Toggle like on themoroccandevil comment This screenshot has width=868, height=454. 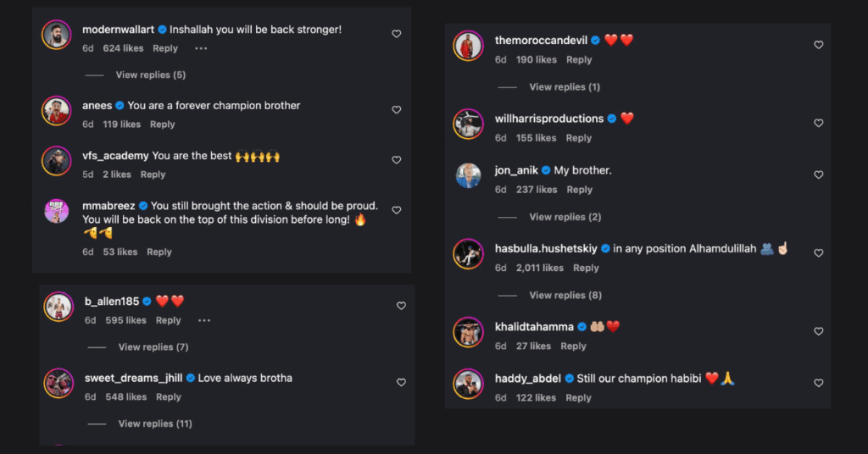(x=818, y=45)
